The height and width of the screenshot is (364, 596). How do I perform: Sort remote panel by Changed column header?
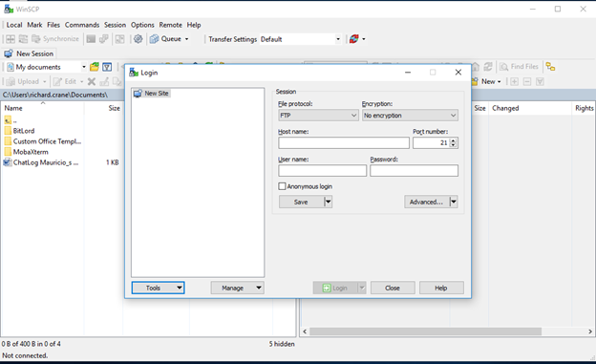click(x=530, y=108)
